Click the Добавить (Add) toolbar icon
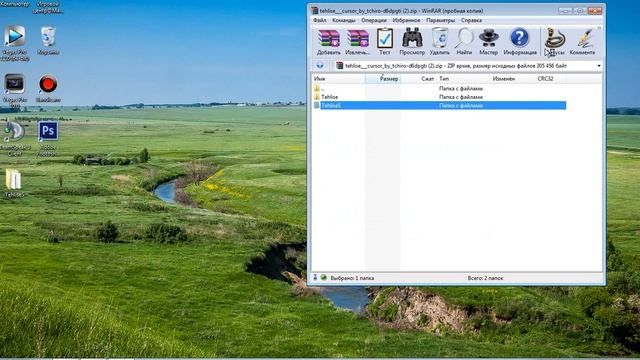Image resolution: width=640 pixels, height=360 pixels. coord(329,41)
